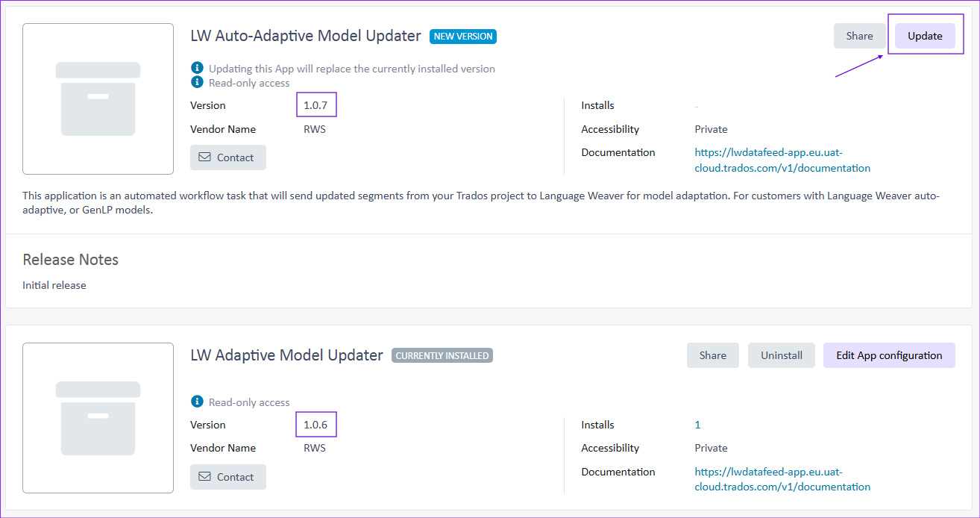Uninstall the LW Adaptive Model Updater app
This screenshot has height=518, width=980.
pos(781,355)
